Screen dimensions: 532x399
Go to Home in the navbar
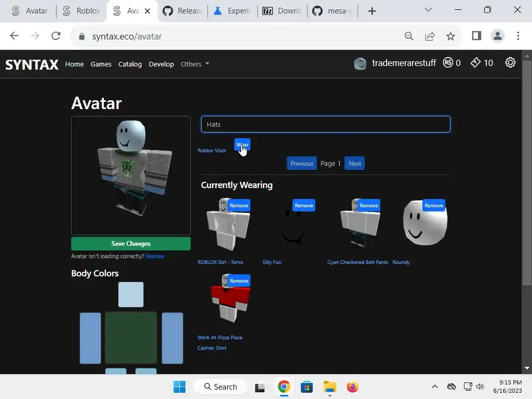(74, 64)
